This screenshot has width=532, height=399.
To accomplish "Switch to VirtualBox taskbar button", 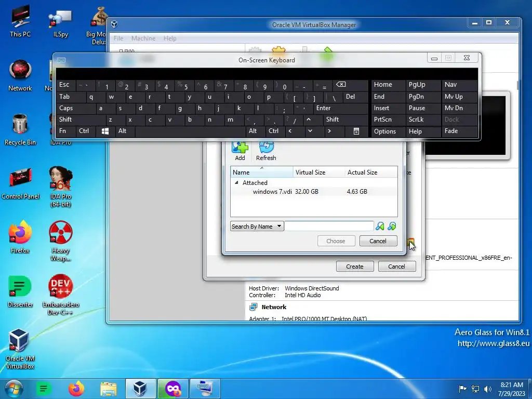I will tap(140, 389).
